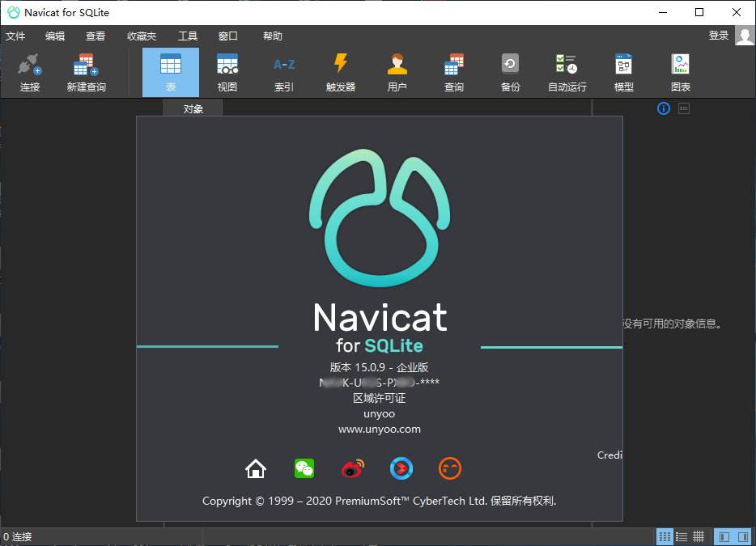The height and width of the screenshot is (546, 756).
Task: Switch to icon view in status bar
Action: (x=665, y=536)
